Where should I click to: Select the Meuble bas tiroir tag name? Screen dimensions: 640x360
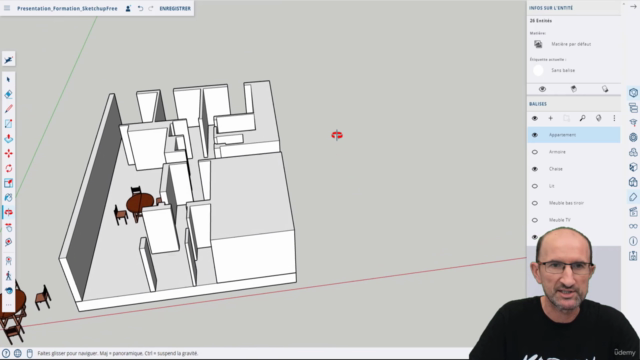pos(566,203)
